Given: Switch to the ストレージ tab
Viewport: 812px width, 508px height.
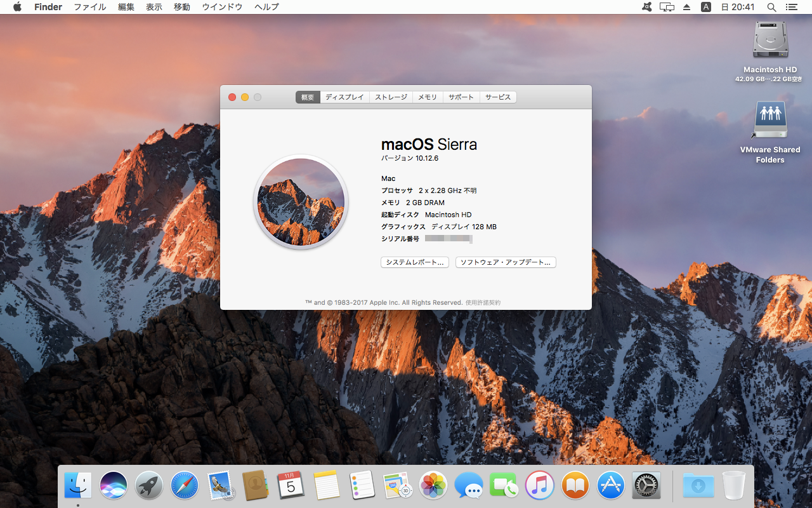Looking at the screenshot, I should (391, 97).
